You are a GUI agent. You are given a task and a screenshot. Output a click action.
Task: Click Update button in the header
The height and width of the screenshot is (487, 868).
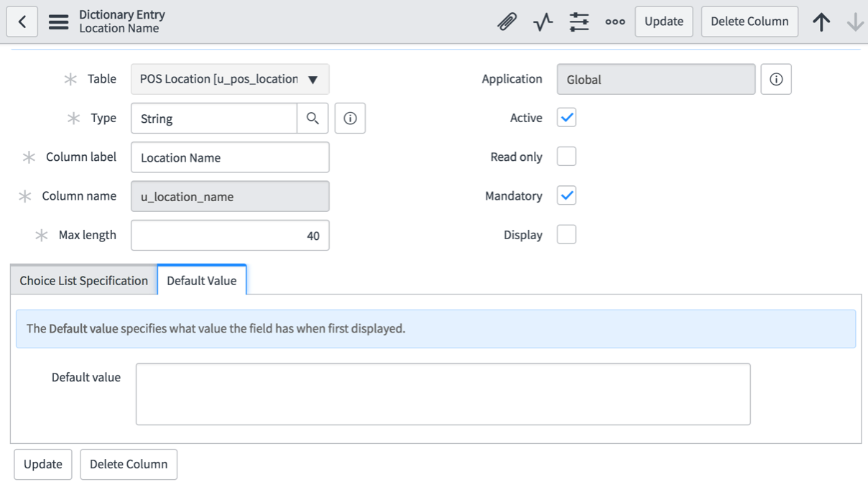[664, 22]
